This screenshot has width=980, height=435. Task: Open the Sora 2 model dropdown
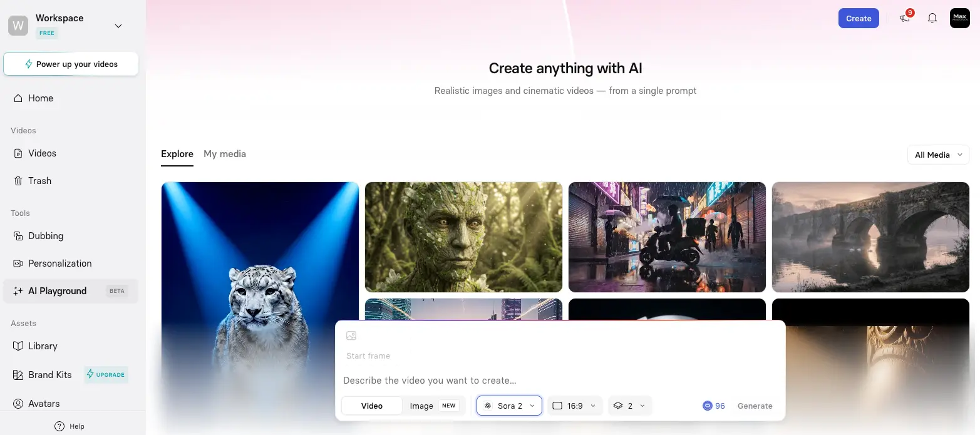click(510, 406)
